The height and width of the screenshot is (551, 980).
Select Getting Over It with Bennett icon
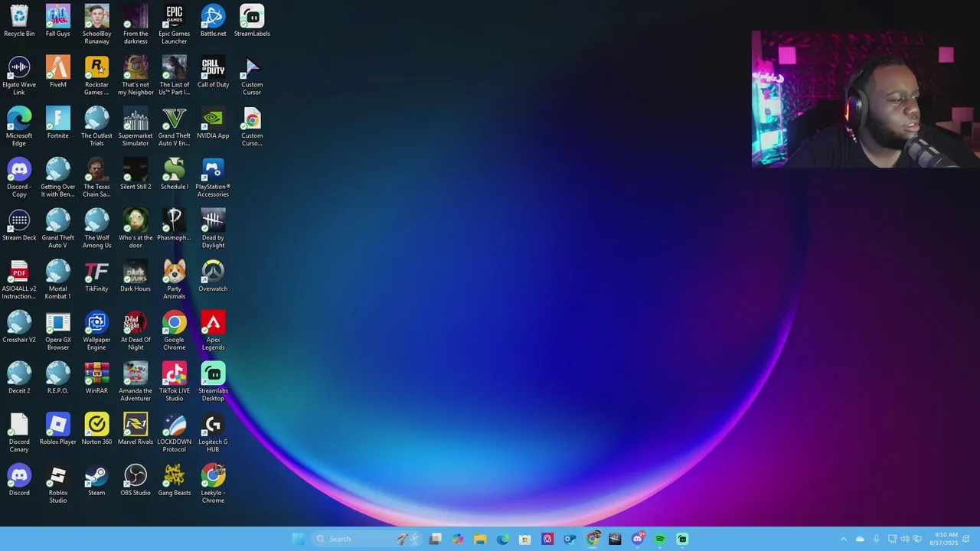point(58,178)
